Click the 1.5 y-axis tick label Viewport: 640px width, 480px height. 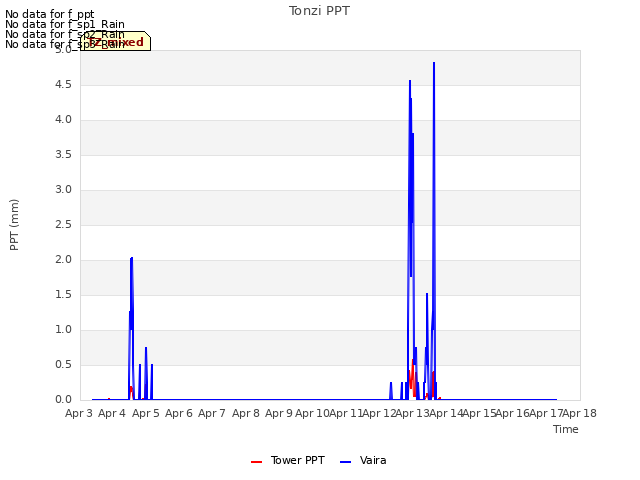coord(63,295)
